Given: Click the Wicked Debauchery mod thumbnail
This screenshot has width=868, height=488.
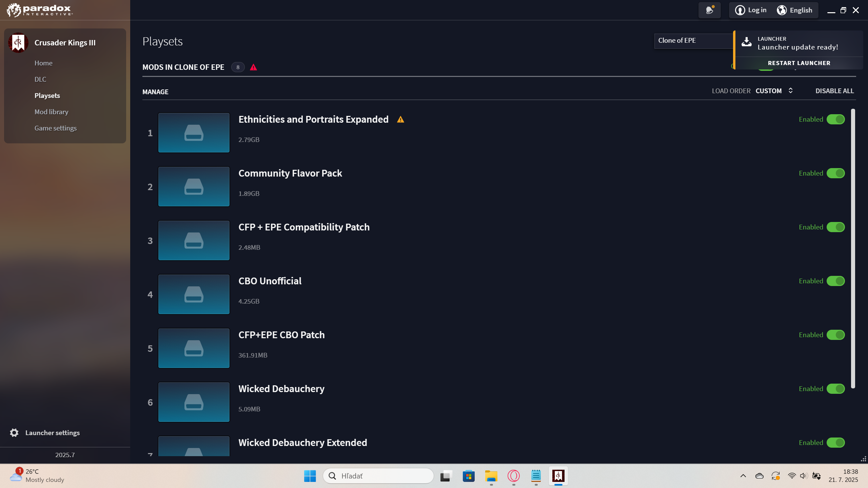Looking at the screenshot, I should pos(194,402).
